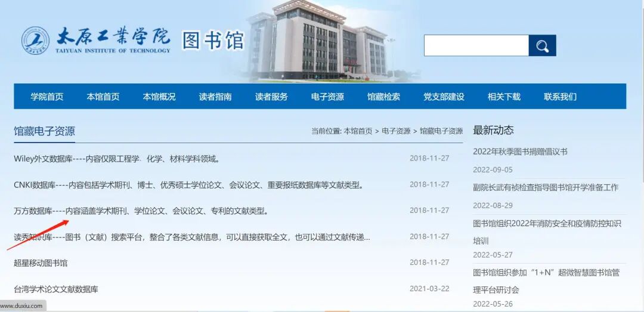The height and width of the screenshot is (312, 644).
Task: Click the 太原工業学院 calligraphy name
Action: [x=113, y=37]
